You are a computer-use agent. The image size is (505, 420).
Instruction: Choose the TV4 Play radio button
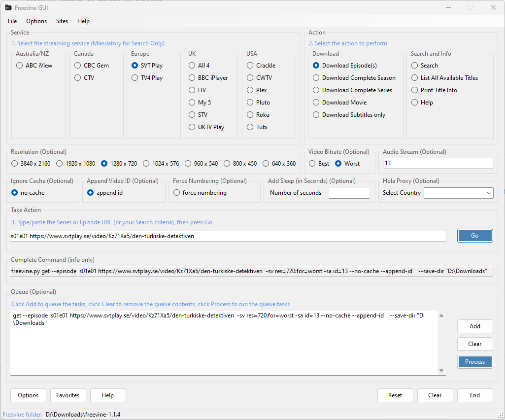[135, 78]
